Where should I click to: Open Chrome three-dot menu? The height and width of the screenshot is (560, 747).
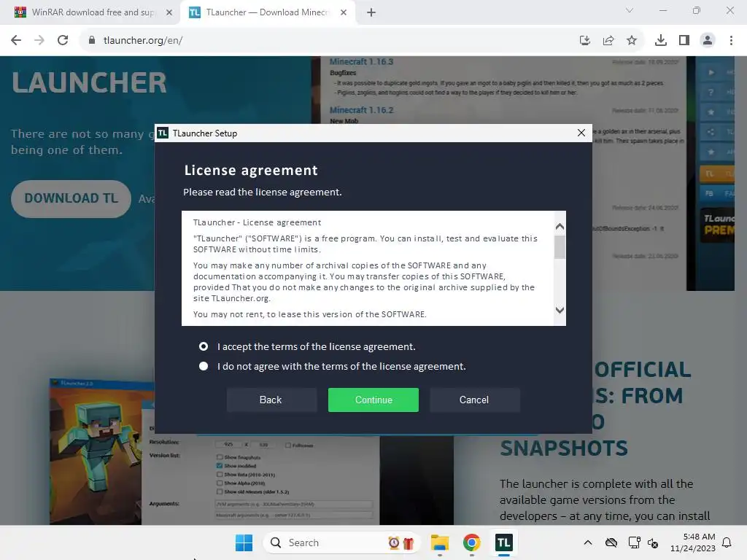pos(731,41)
